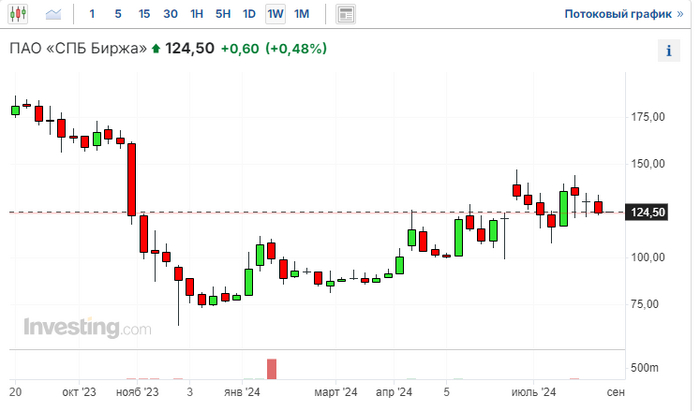Viewport: 700px width, 411px height.
Task: Click the current price 124,50 in header
Action: click(x=190, y=48)
